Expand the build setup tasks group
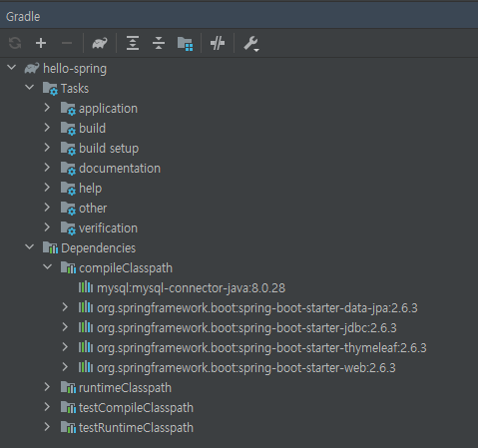 (47, 148)
